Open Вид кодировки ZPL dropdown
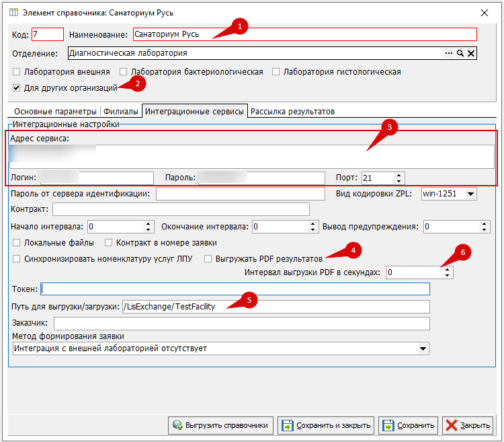The height and width of the screenshot is (442, 504). 470,194
